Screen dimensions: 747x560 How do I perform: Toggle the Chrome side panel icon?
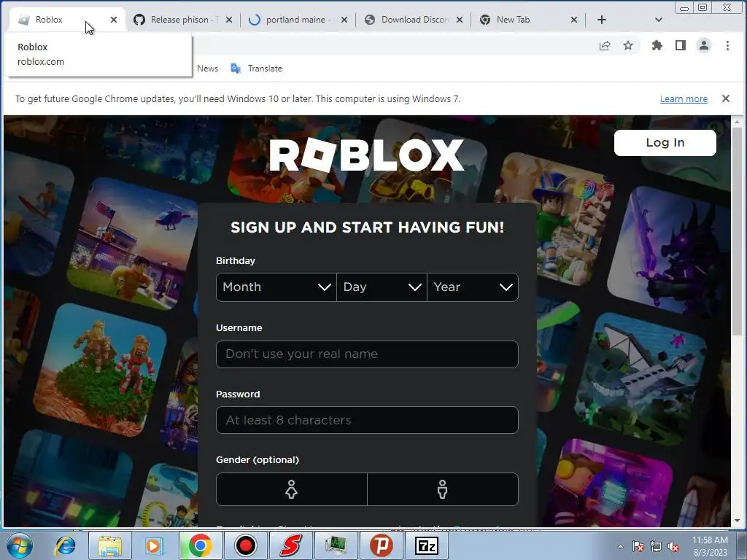[x=681, y=45]
